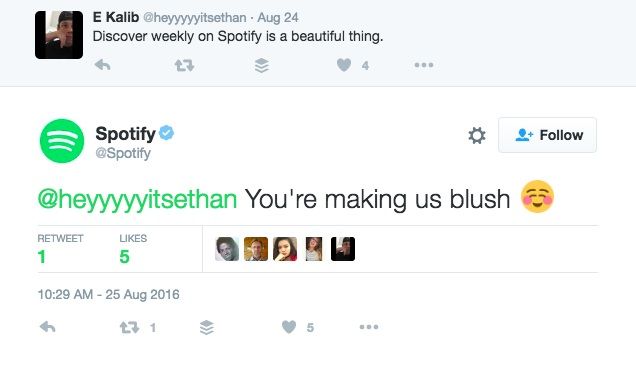The height and width of the screenshot is (369, 636).
Task: Open Aug 24 tweet timestamp link
Action: point(278,17)
